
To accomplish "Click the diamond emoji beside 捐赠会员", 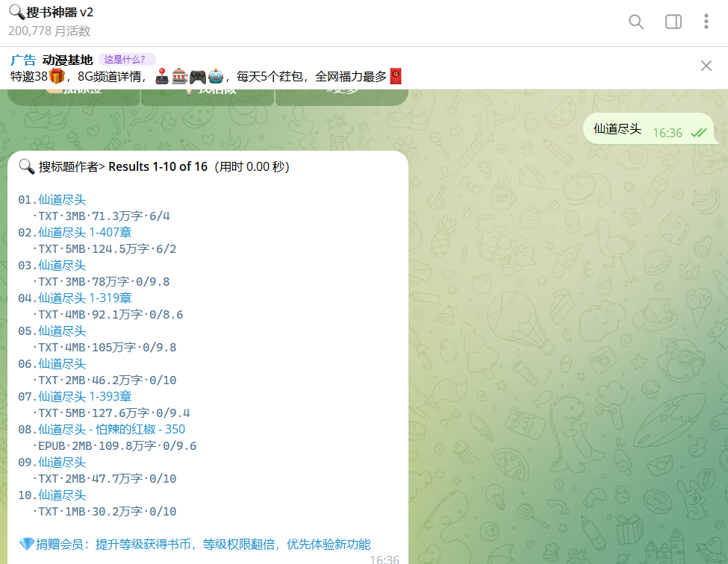I will (x=26, y=544).
